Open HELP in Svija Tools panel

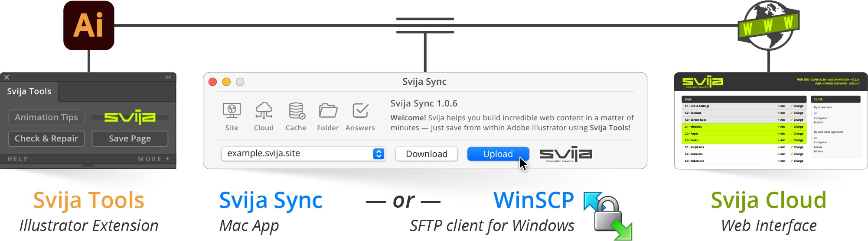click(x=18, y=159)
